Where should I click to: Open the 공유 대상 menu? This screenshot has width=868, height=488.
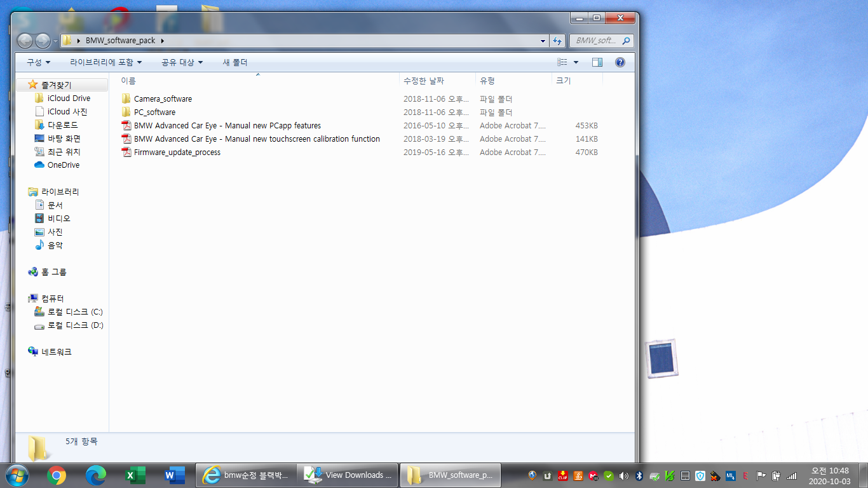182,62
